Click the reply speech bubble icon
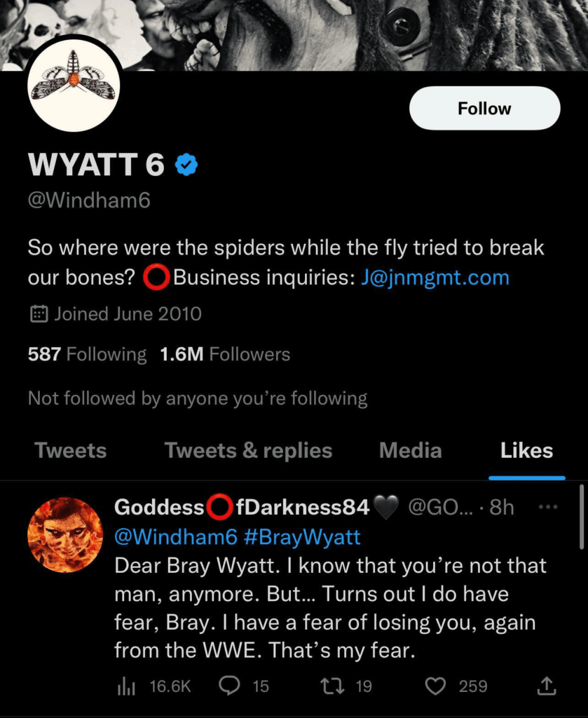The height and width of the screenshot is (718, 588). point(229,685)
